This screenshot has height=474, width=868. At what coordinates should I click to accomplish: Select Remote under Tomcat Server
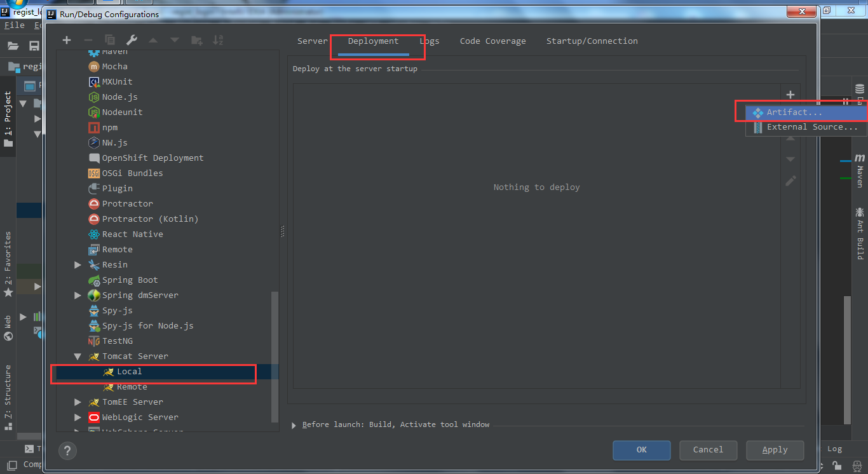point(132,386)
